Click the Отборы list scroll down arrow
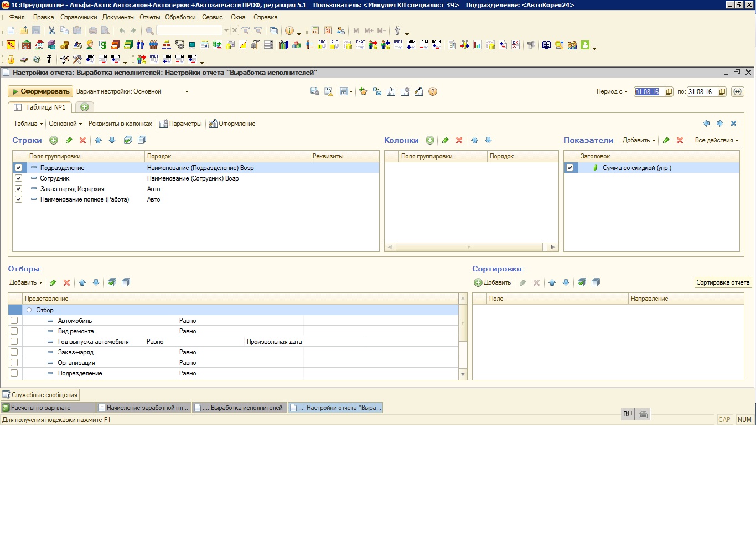 coord(463,374)
